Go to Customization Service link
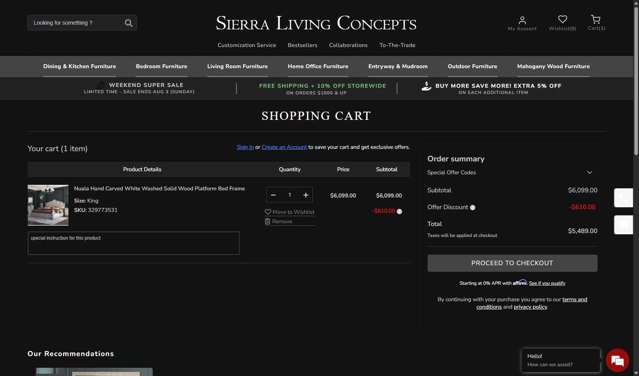Viewport: 639px width, 376px height. tap(247, 45)
